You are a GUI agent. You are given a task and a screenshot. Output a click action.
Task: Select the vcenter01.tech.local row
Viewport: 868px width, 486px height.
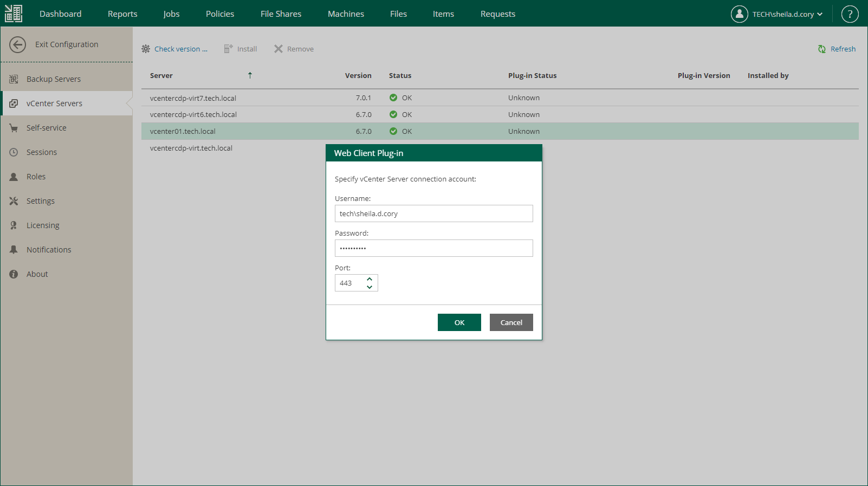(x=500, y=131)
